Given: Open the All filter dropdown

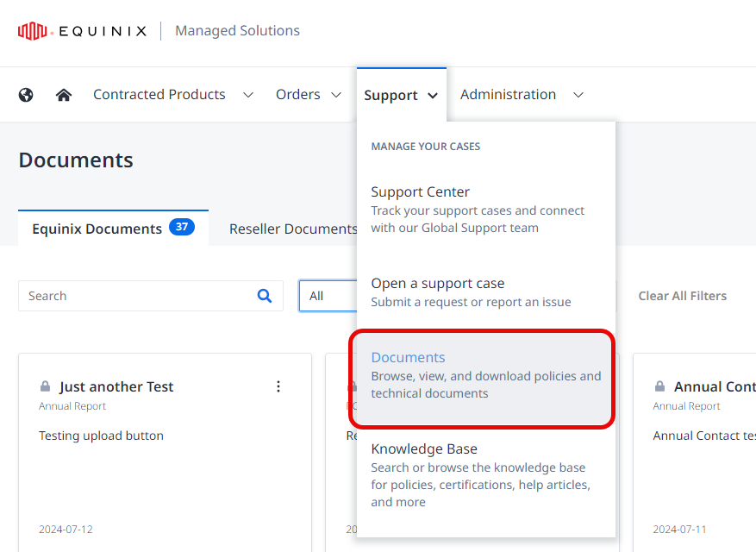Looking at the screenshot, I should pyautogui.click(x=328, y=296).
